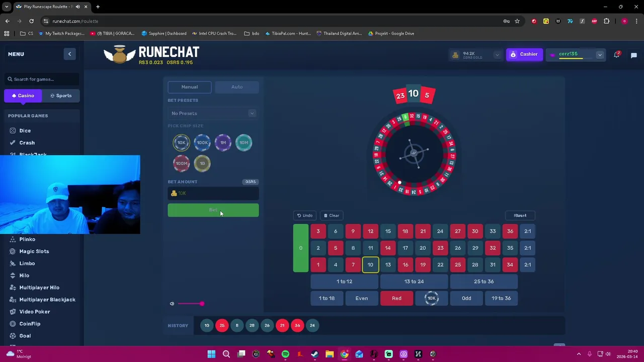This screenshot has width=644, height=362.
Task: Click history result 25
Action: point(222,326)
